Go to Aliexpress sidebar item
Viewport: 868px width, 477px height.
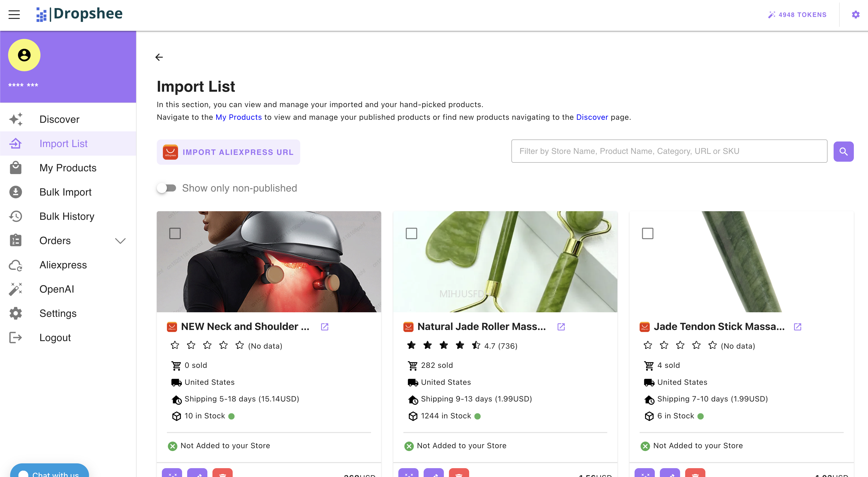(63, 265)
